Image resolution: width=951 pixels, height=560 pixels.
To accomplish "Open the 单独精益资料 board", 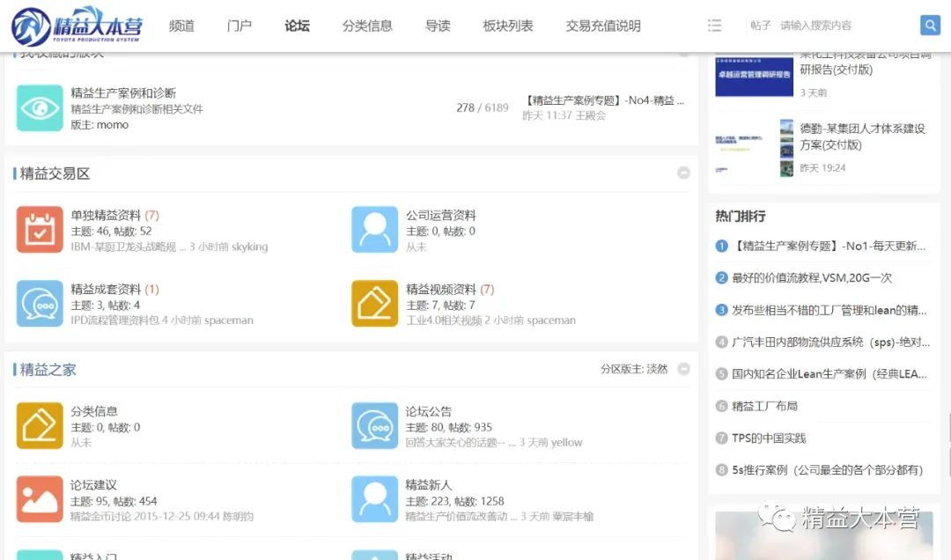I will pyautogui.click(x=106, y=216).
